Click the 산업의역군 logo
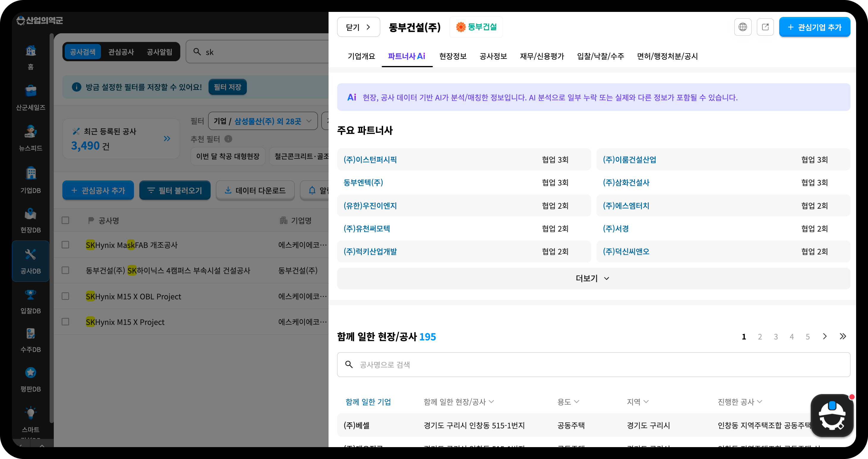Image resolution: width=868 pixels, height=459 pixels. [40, 20]
